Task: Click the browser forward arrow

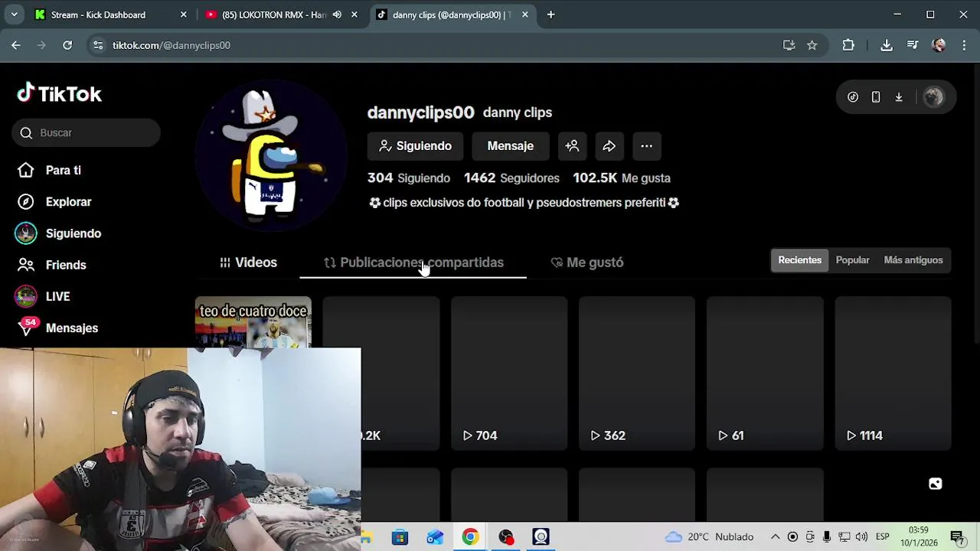Action: tap(41, 45)
